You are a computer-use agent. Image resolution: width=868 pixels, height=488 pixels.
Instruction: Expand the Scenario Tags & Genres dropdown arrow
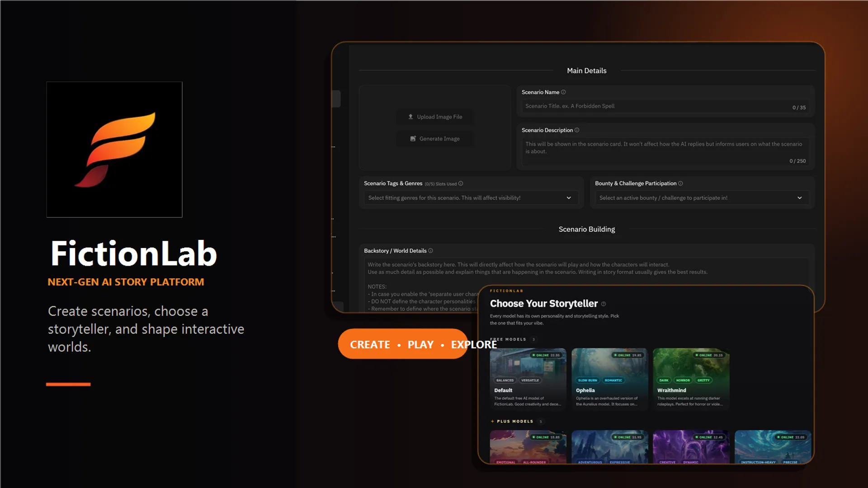tap(569, 198)
